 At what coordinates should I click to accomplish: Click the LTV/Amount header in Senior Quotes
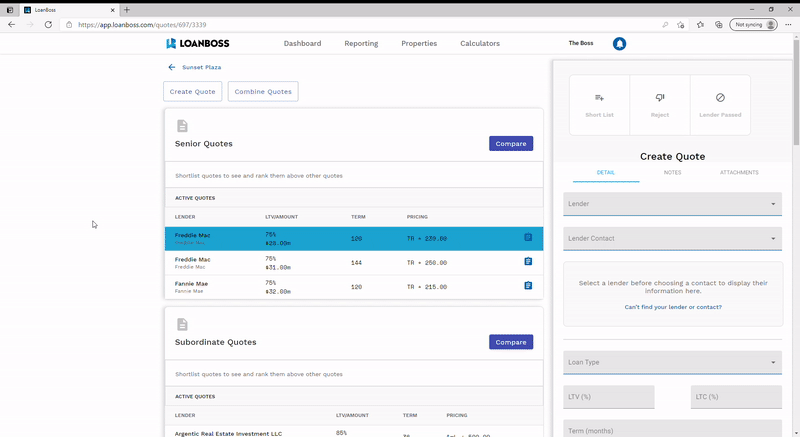coord(282,217)
